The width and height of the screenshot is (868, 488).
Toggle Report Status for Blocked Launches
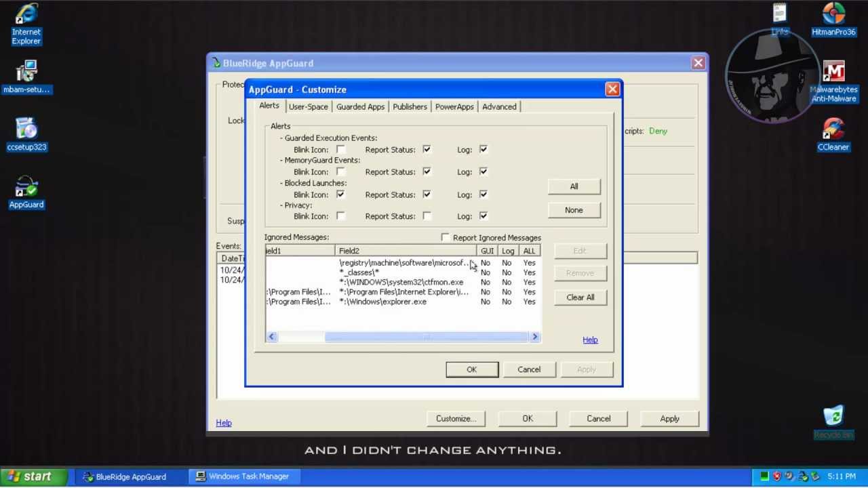(x=427, y=195)
